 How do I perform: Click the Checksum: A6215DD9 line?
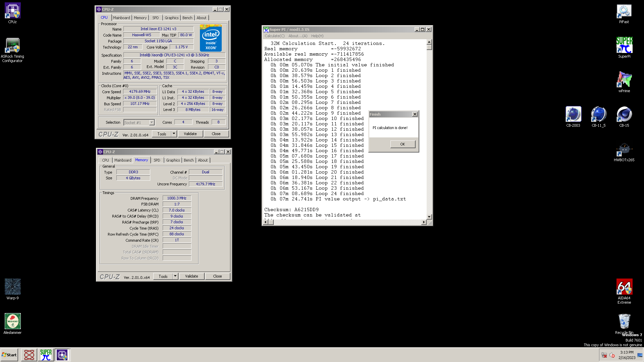click(x=291, y=210)
